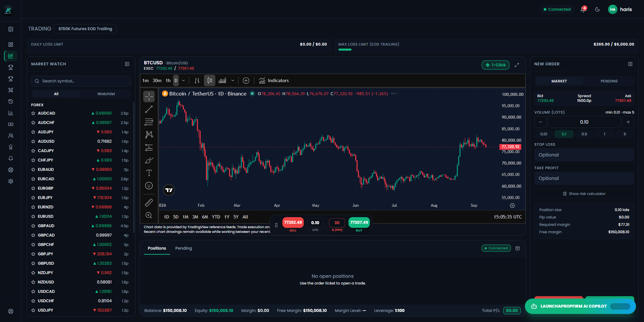Open Pending tab in positions panel
This screenshot has height=322, width=644.
click(x=183, y=248)
